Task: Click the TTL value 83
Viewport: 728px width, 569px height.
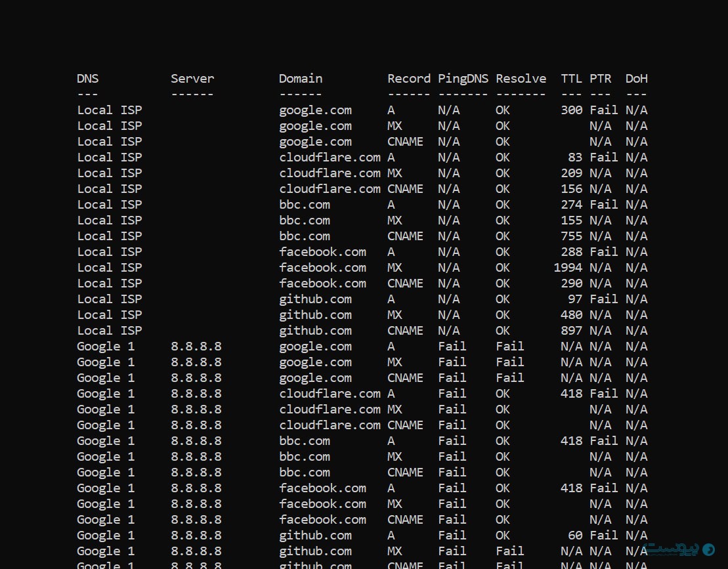Action: pos(574,158)
